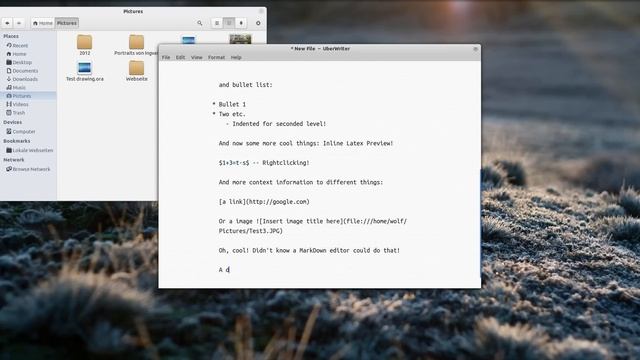Click the Pictures breadcrumb button
Image resolution: width=640 pixels, height=360 pixels.
(x=67, y=23)
